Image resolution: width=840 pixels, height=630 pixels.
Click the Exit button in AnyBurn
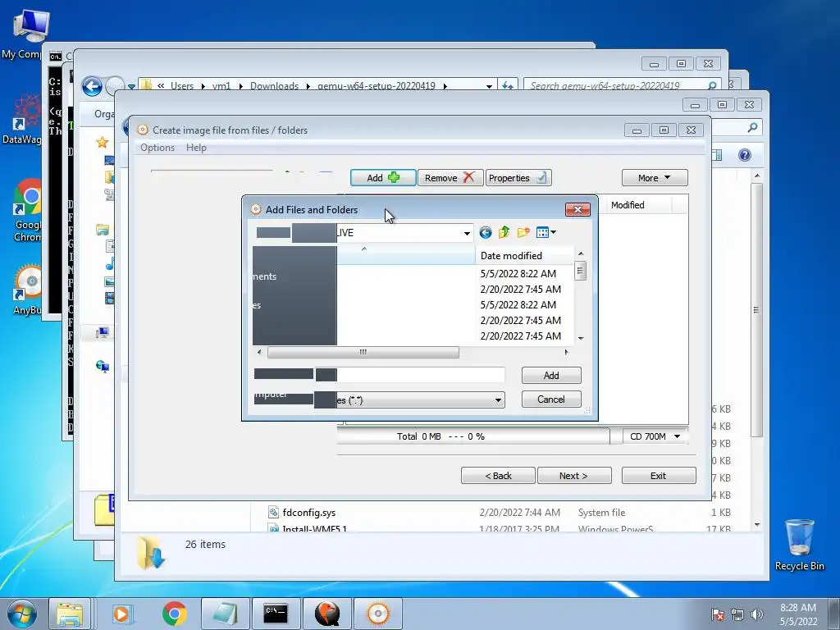tap(659, 476)
